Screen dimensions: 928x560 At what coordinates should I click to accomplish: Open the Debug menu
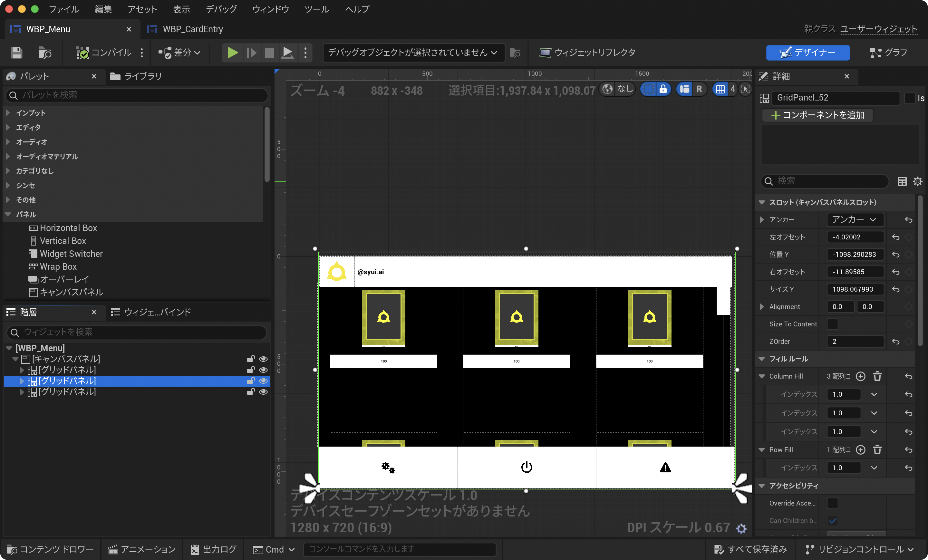point(221,9)
